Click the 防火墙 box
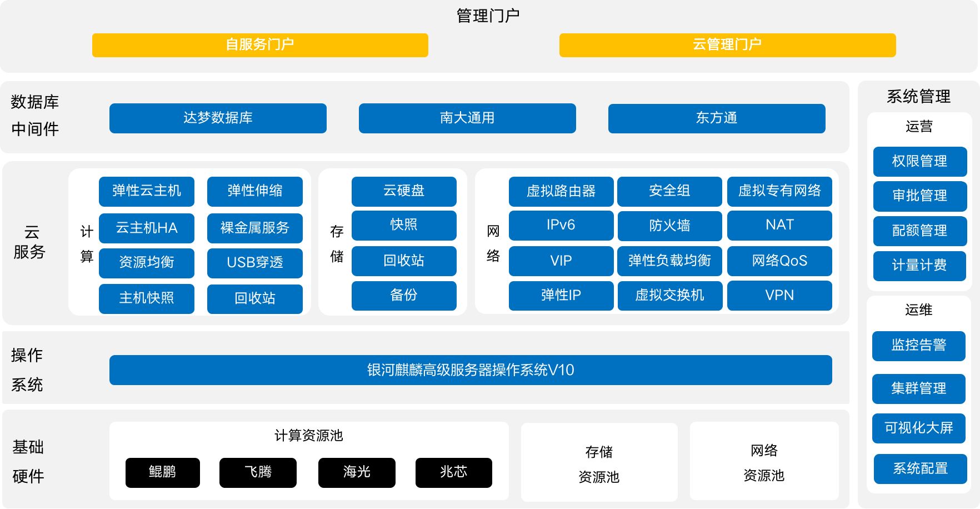 [669, 225]
